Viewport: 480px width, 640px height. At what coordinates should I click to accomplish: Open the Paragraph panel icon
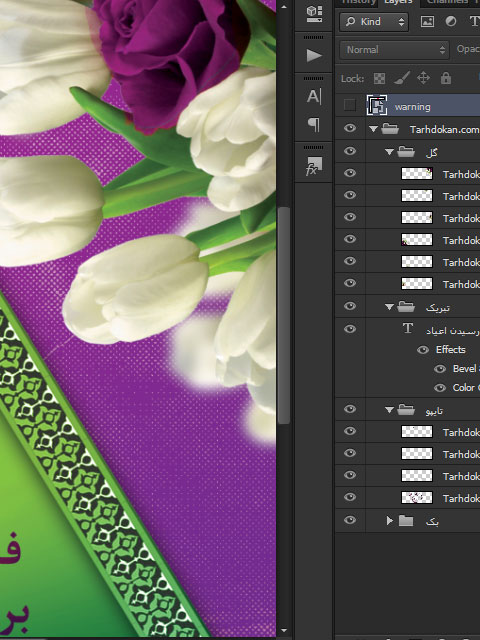(314, 124)
